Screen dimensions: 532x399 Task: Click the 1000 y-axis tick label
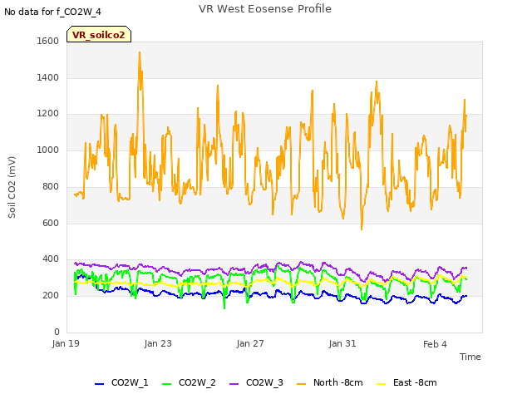[x=48, y=150]
